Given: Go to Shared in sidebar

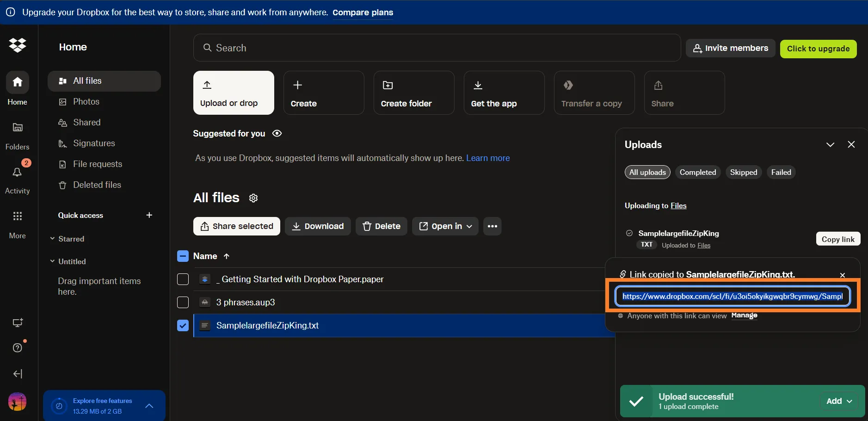Looking at the screenshot, I should click(104, 123).
